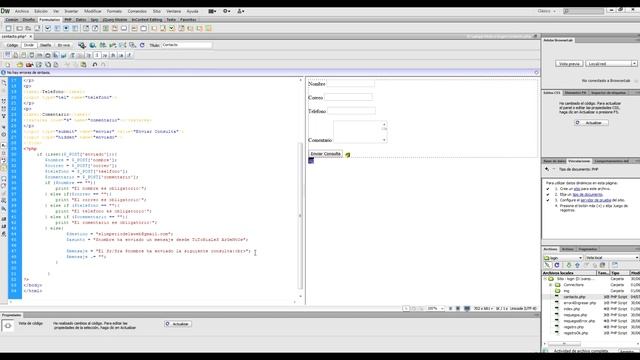Expand the Connections folder in file tree
The image size is (640, 360).
[551, 285]
